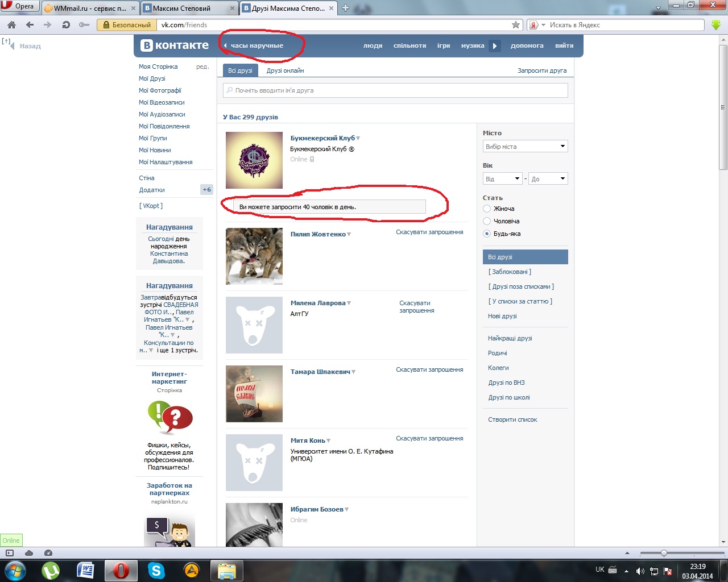The width and height of the screenshot is (728, 582).
Task: Select the Жіноча gender option
Action: point(487,209)
